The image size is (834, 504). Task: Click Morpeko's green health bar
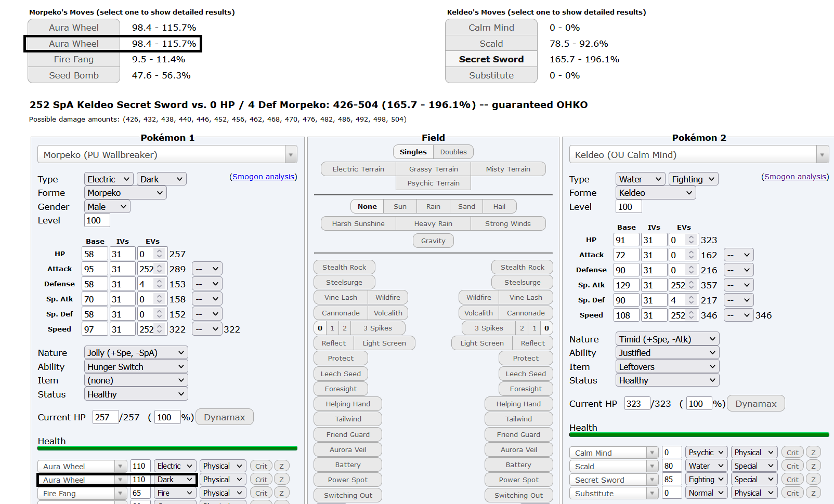click(167, 448)
